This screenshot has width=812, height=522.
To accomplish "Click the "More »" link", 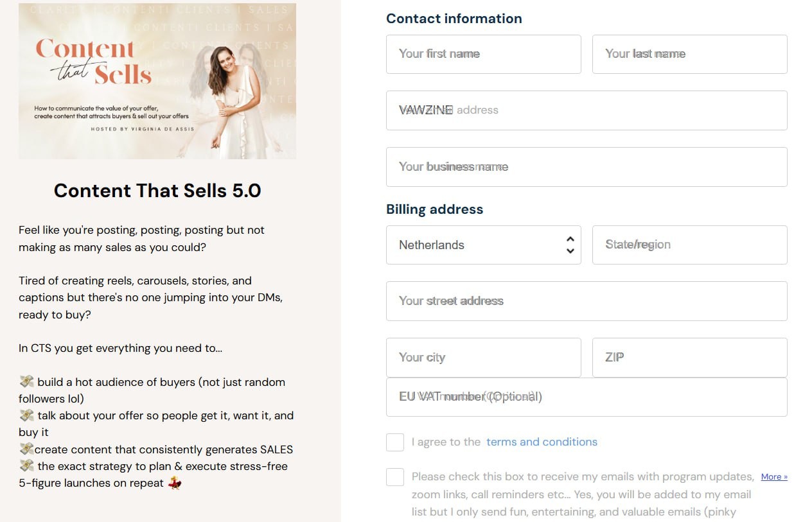I will tap(774, 476).
